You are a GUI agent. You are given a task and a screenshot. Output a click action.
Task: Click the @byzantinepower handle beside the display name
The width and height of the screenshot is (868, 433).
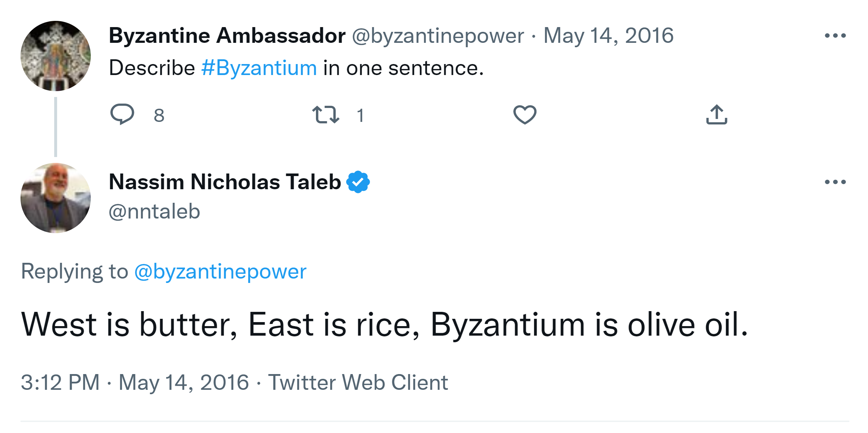click(438, 36)
